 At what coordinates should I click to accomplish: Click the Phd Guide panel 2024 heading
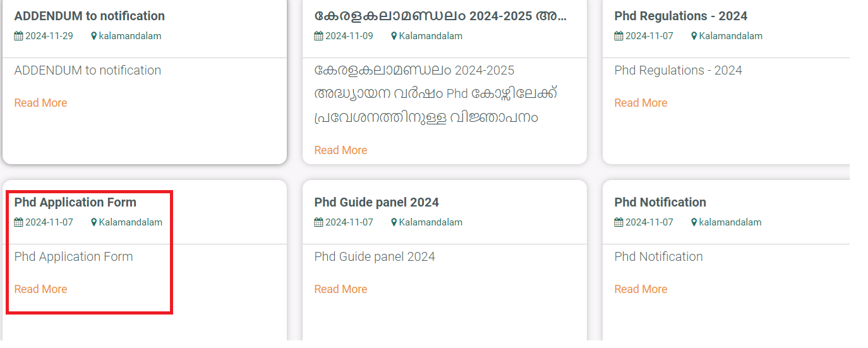point(377,203)
